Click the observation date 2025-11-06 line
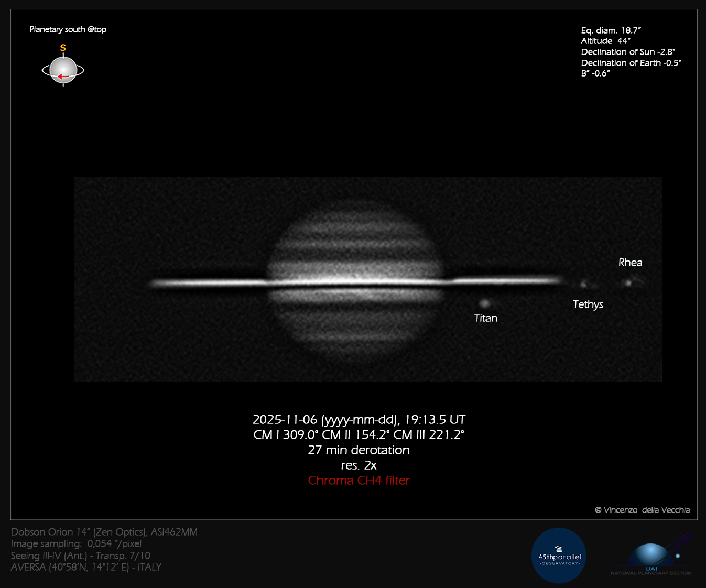This screenshot has height=588, width=706. (x=359, y=420)
